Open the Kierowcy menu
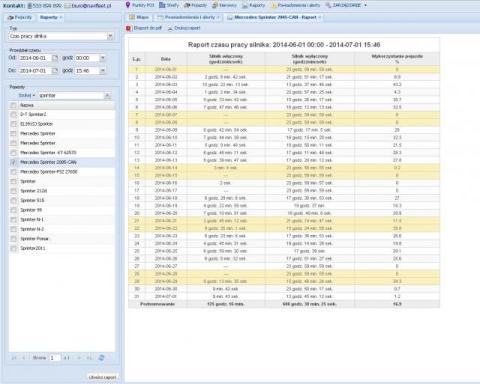Image resolution: width=480 pixels, height=384 pixels. pyautogui.click(x=224, y=5)
